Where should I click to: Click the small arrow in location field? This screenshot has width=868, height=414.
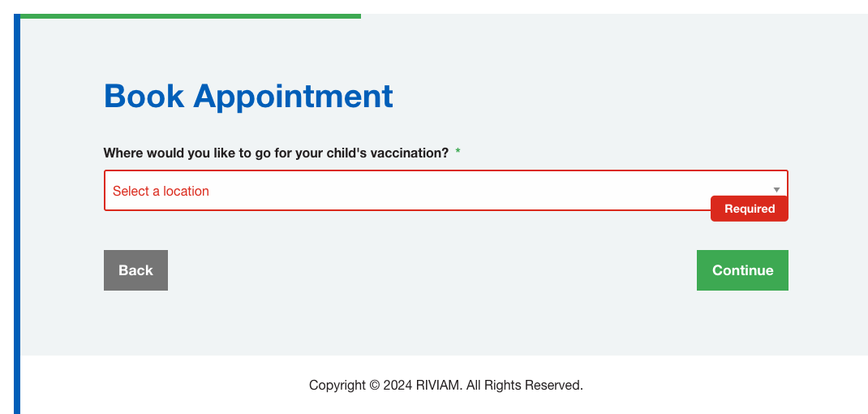[776, 190]
